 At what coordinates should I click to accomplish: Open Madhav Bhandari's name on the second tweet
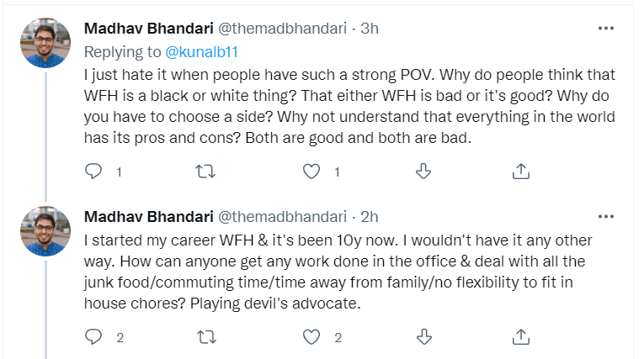(x=146, y=217)
